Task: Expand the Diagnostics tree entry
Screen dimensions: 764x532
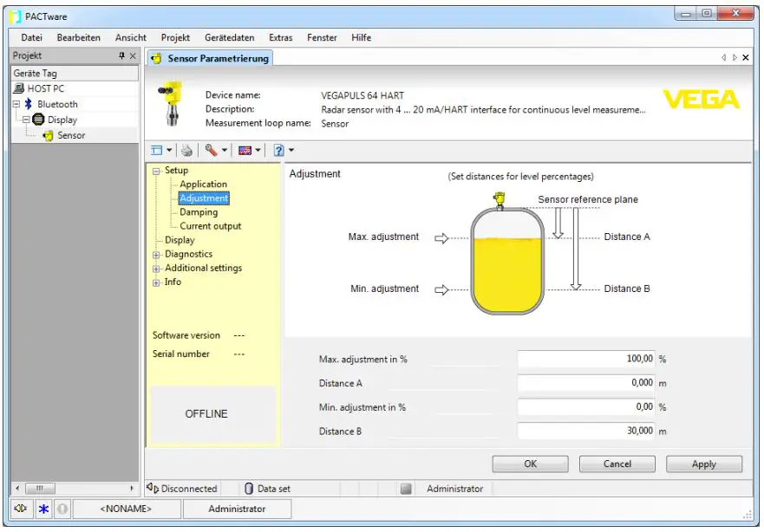Action: pos(154,254)
